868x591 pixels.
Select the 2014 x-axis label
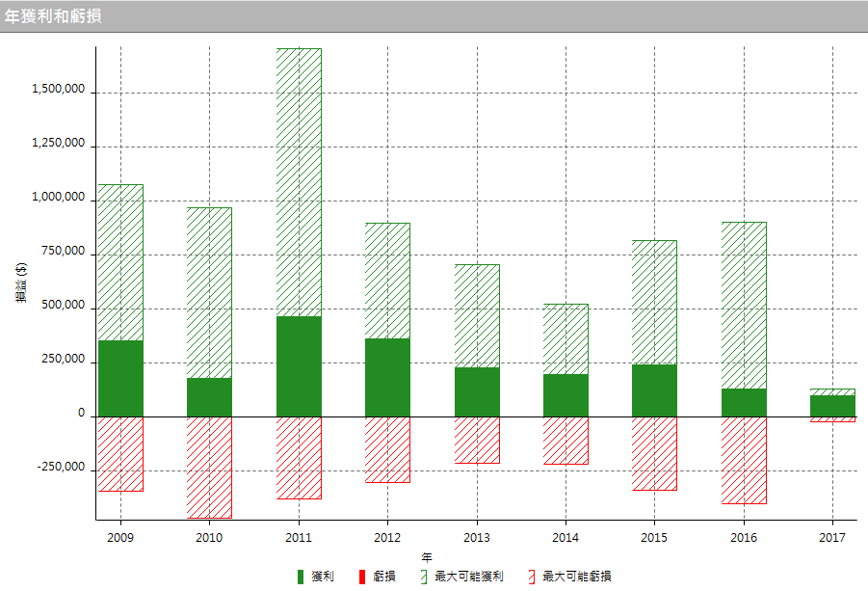pyautogui.click(x=566, y=537)
